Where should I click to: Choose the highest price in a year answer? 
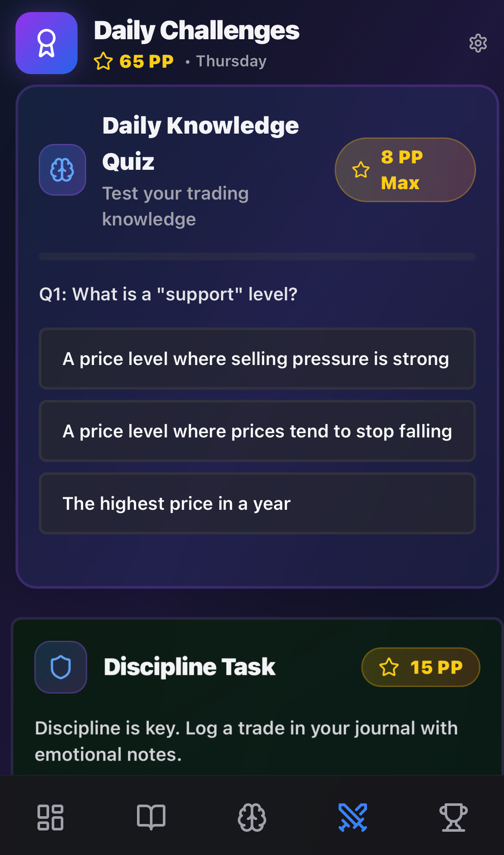tap(258, 503)
